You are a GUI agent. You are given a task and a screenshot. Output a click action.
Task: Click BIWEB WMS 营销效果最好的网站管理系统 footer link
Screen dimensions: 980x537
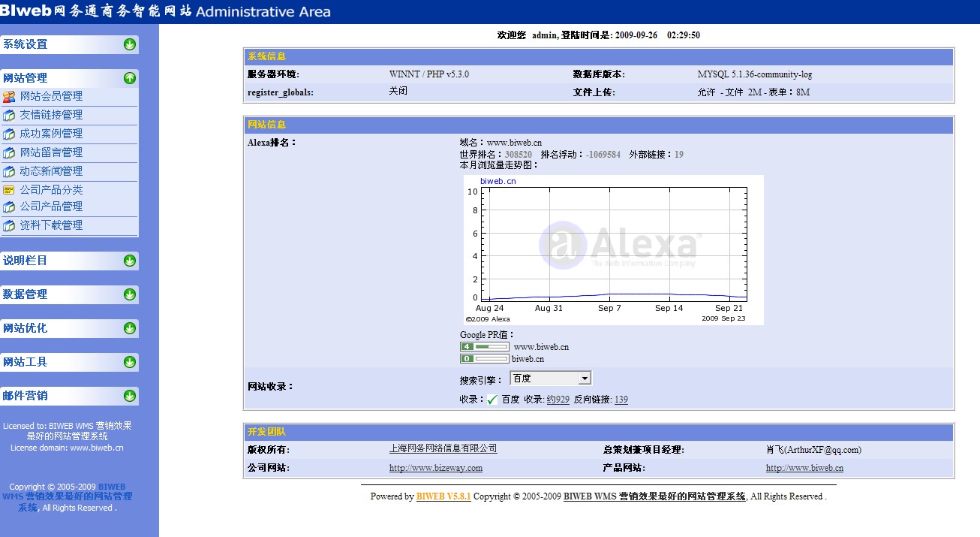[x=654, y=496]
